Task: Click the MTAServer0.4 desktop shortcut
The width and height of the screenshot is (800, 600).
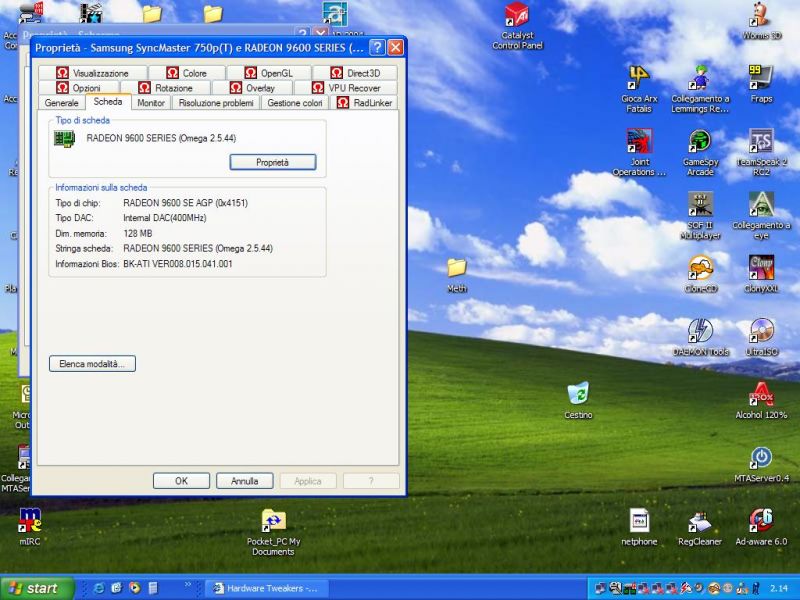Action: [761, 464]
